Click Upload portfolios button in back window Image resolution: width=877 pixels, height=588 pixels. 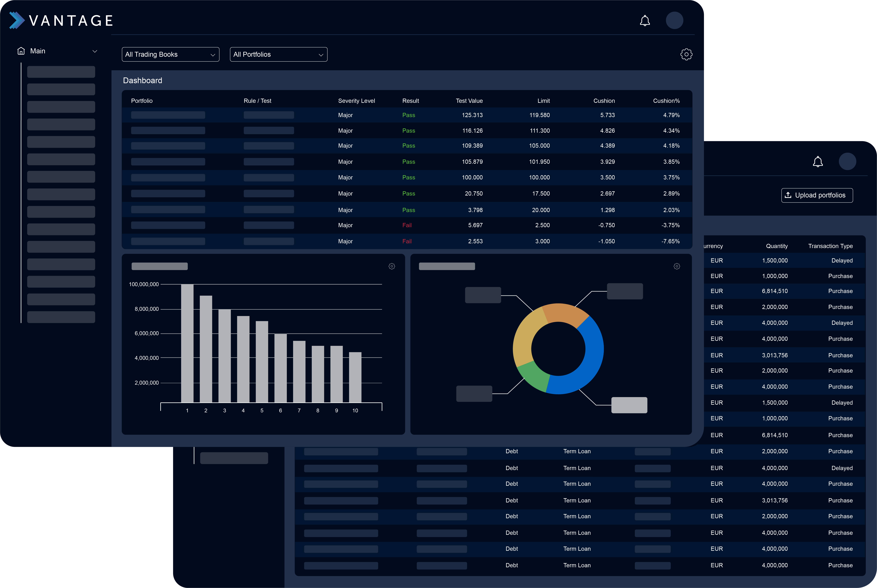[817, 195]
